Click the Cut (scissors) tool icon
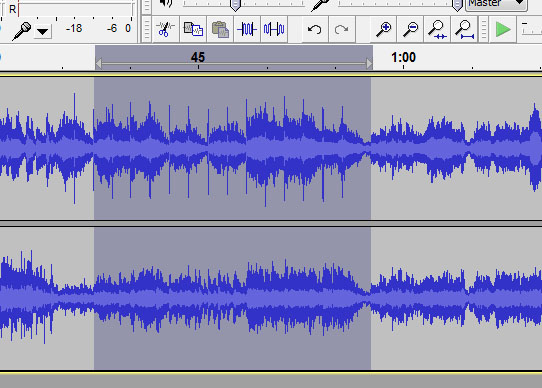 (165, 29)
